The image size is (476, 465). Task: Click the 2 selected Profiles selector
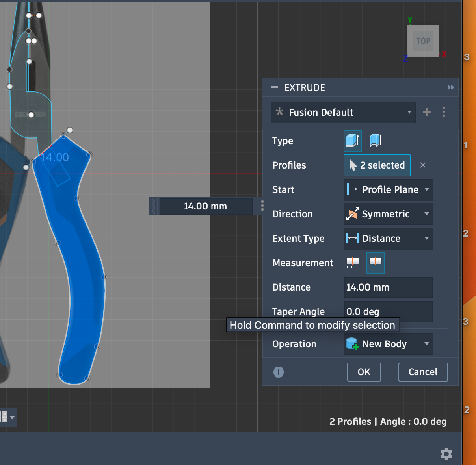(x=377, y=165)
